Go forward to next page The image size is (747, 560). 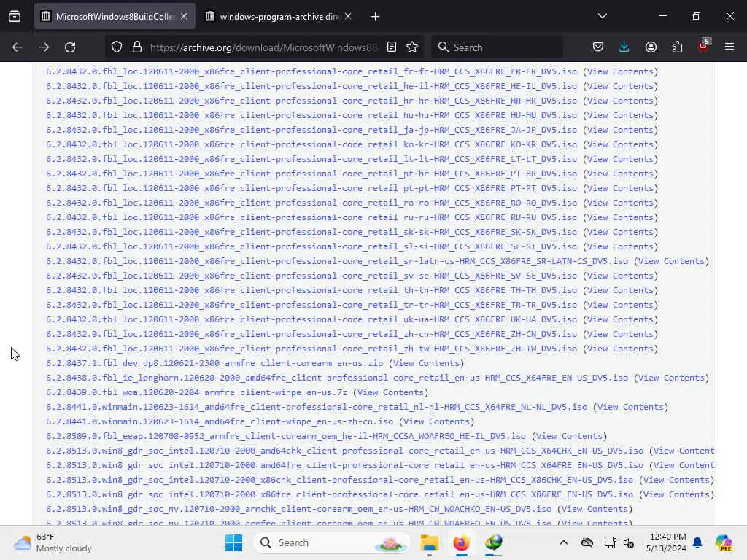click(x=44, y=47)
